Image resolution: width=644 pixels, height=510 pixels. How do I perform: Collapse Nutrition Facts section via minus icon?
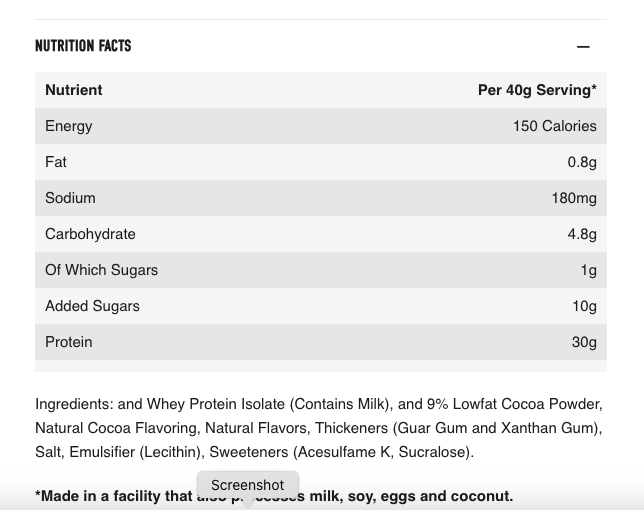tap(583, 47)
